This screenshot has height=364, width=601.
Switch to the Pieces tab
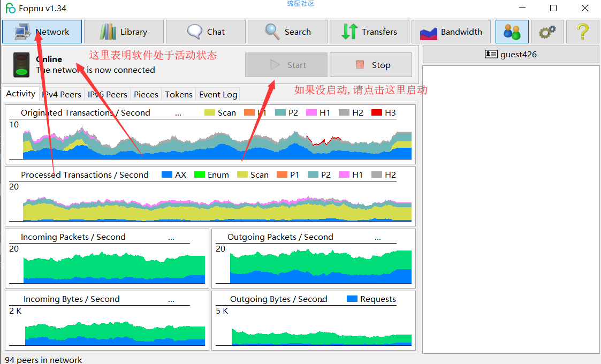pos(146,94)
